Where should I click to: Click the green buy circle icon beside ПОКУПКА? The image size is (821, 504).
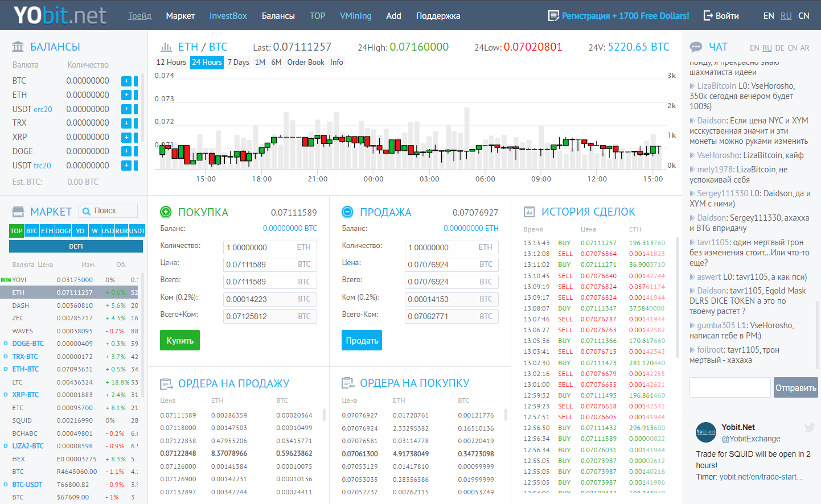166,212
